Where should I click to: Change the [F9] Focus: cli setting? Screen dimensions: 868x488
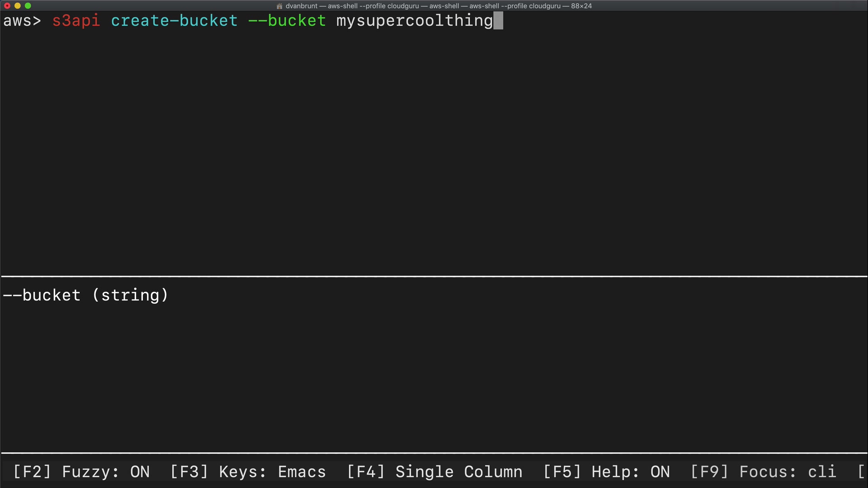[x=763, y=472]
